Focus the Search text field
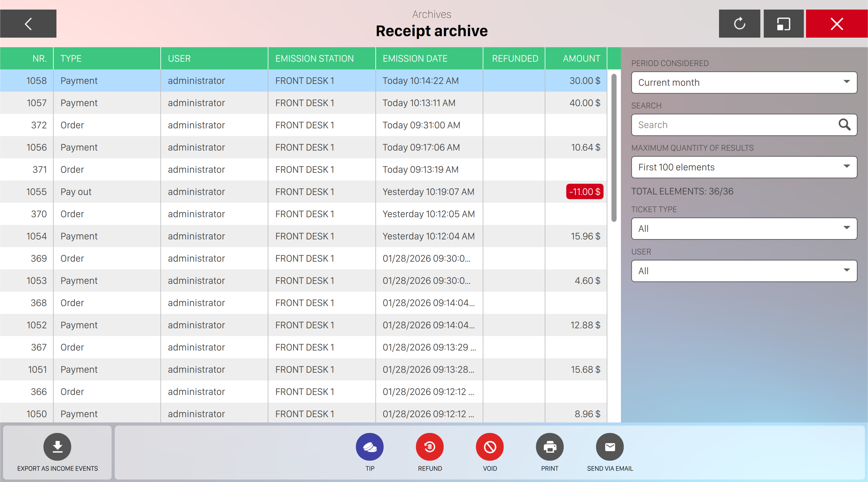 tap(731, 125)
